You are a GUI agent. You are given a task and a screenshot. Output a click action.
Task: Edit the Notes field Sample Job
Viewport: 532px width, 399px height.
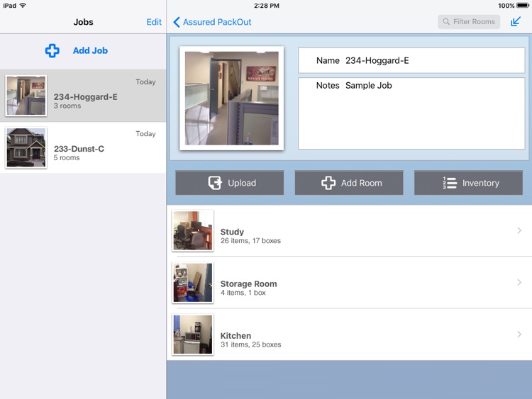(411, 113)
